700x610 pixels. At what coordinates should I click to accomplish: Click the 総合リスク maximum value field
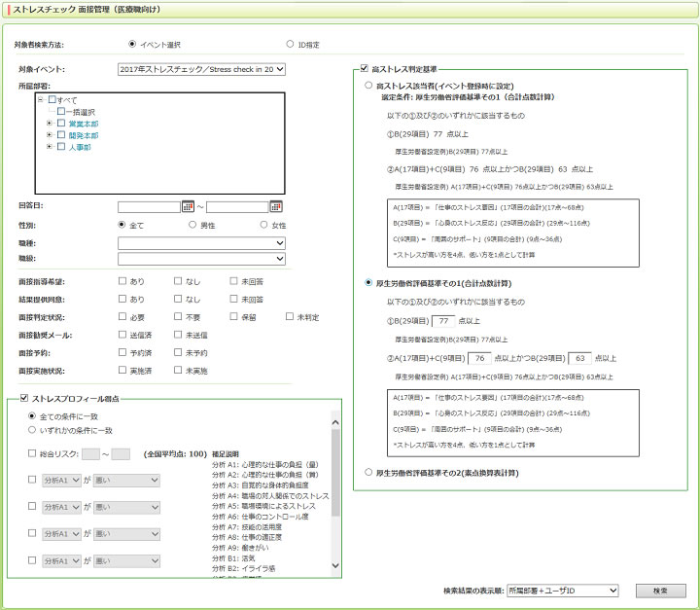click(121, 454)
